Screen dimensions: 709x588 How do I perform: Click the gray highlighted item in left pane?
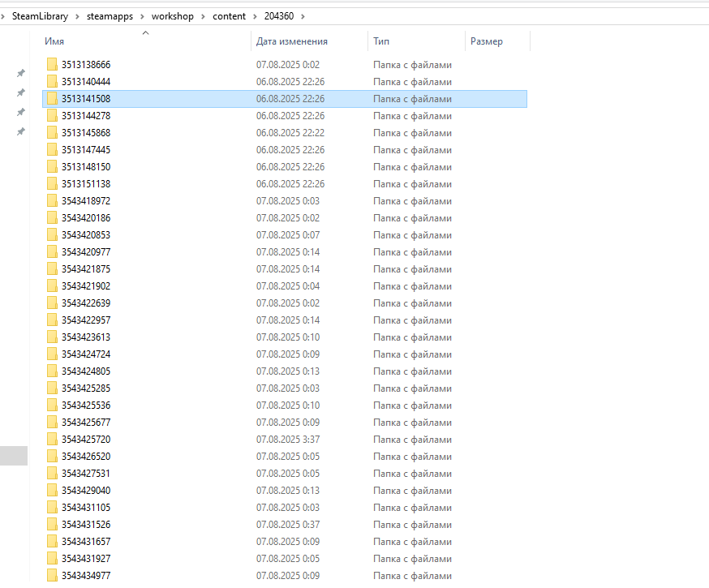(14, 456)
